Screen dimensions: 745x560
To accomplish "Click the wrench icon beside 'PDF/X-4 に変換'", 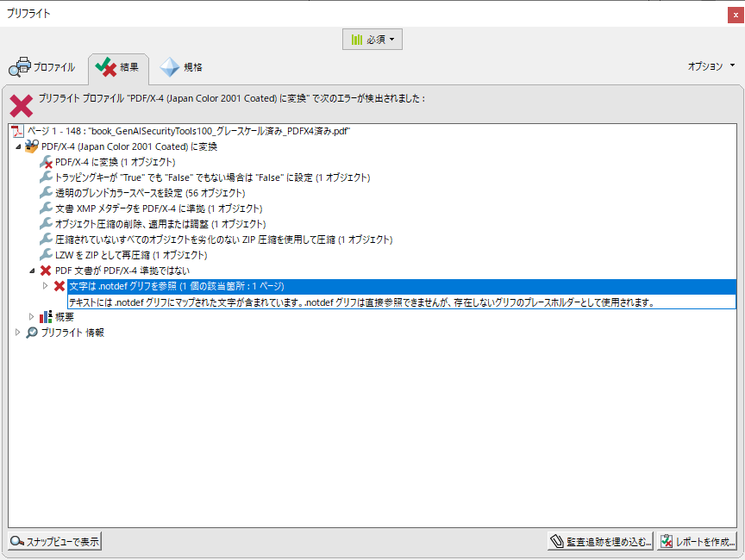I will (x=47, y=162).
